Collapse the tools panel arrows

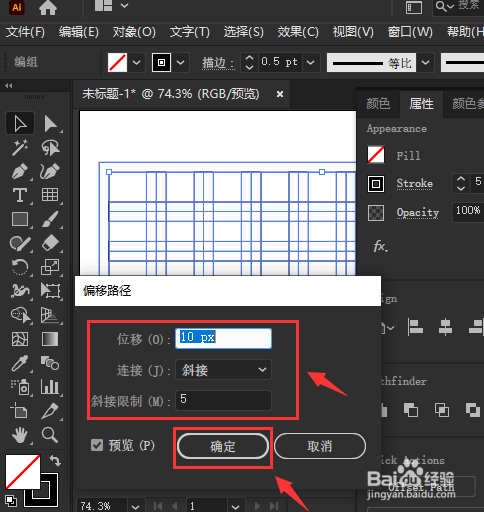tap(9, 86)
